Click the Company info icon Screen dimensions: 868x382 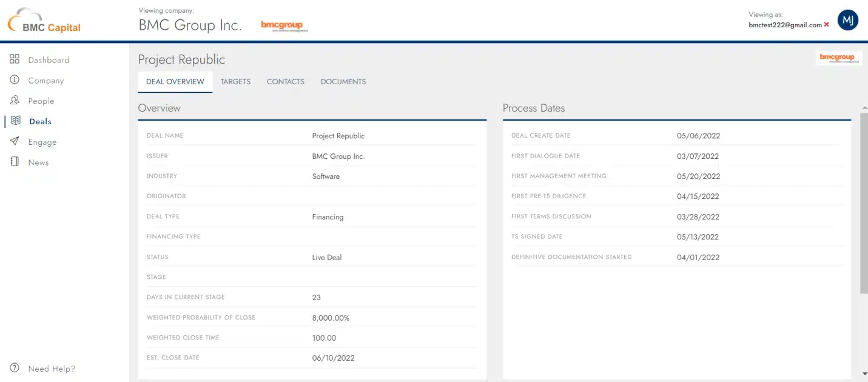pyautogui.click(x=15, y=80)
